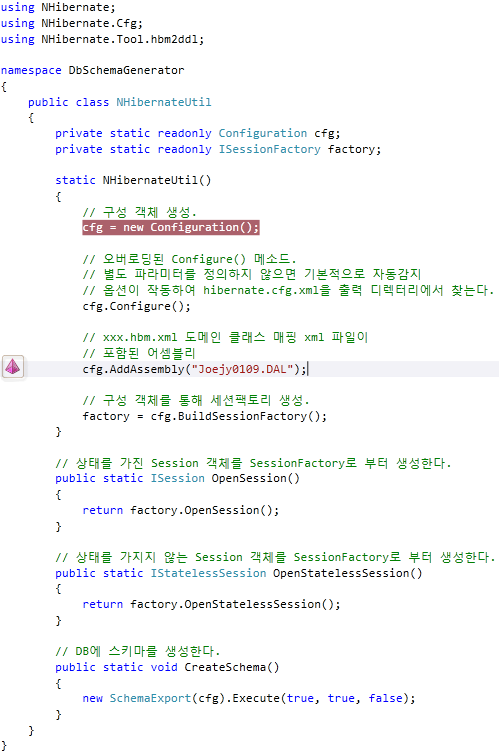Select highlighted line cfg = new Configuration();

[x=171, y=227]
